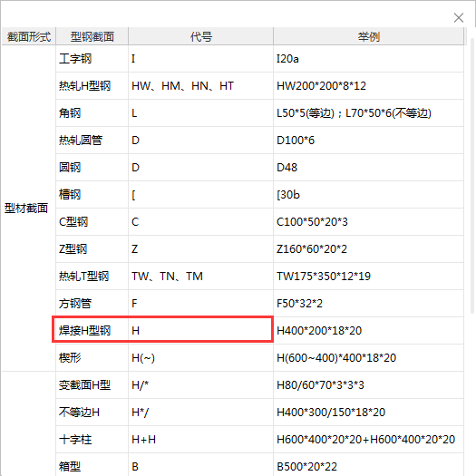Click the 型钢截面 column header
This screenshot has width=476, height=476.
point(92,36)
